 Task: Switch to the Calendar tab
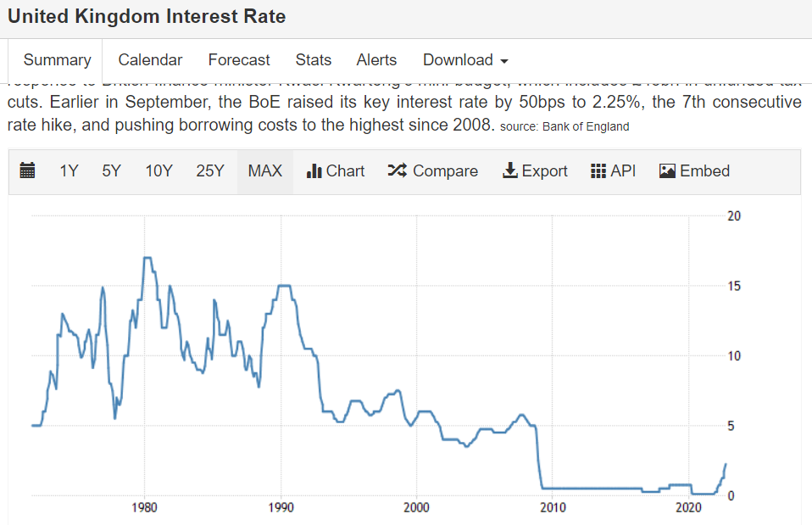[150, 60]
